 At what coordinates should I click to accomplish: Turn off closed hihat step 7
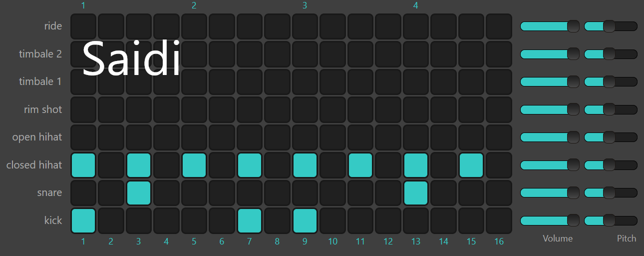click(249, 165)
